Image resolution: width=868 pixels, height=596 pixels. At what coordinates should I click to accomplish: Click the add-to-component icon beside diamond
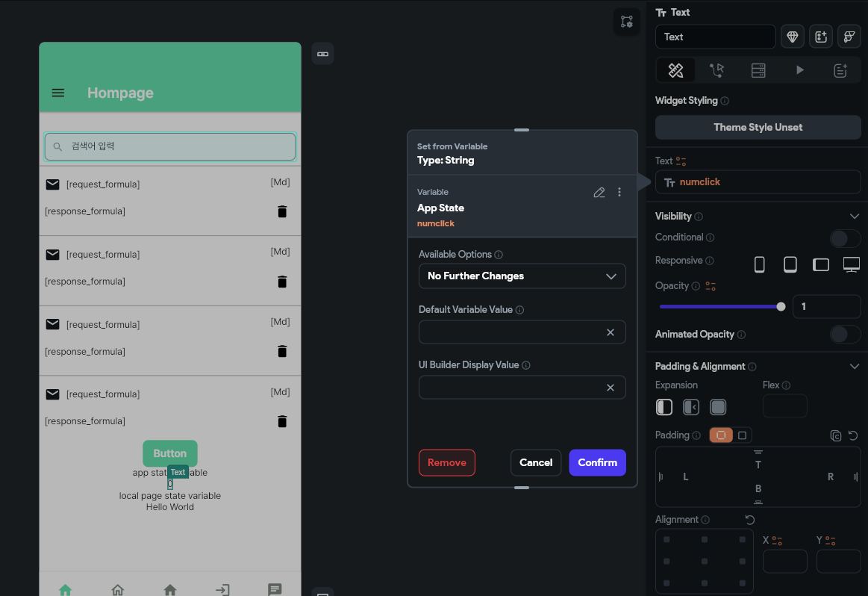[820, 37]
